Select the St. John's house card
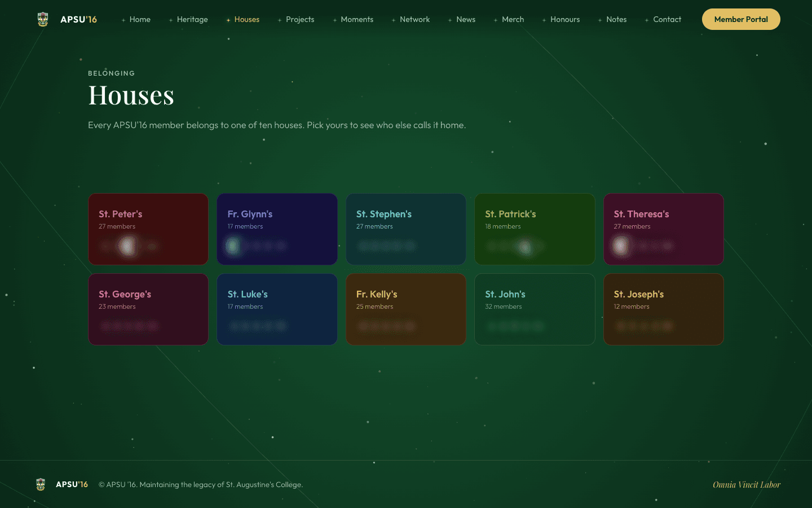 (535, 309)
